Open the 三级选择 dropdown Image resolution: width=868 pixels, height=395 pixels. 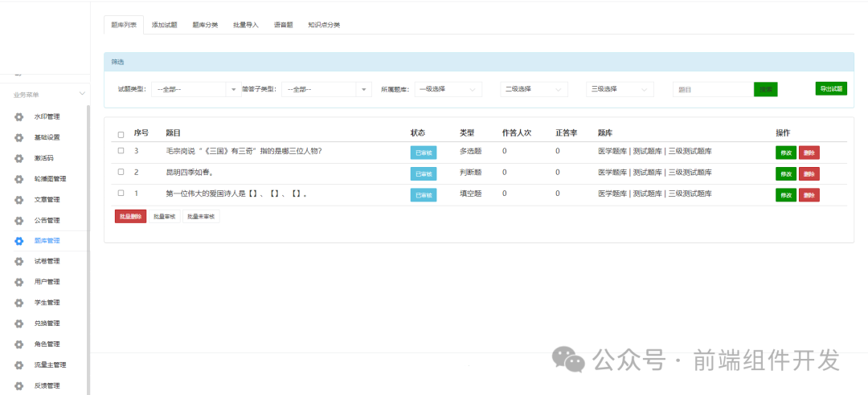[x=620, y=89]
